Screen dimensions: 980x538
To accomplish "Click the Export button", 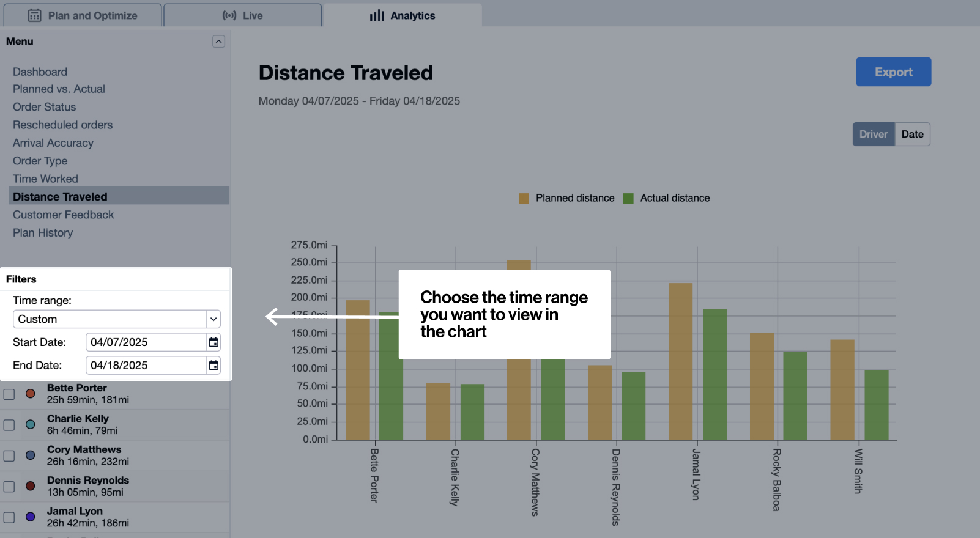I will pos(893,72).
